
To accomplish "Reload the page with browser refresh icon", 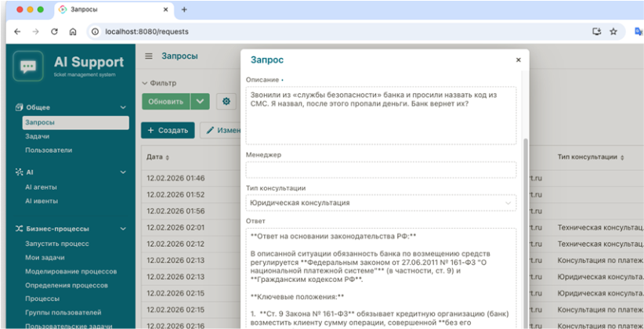I will click(x=54, y=31).
